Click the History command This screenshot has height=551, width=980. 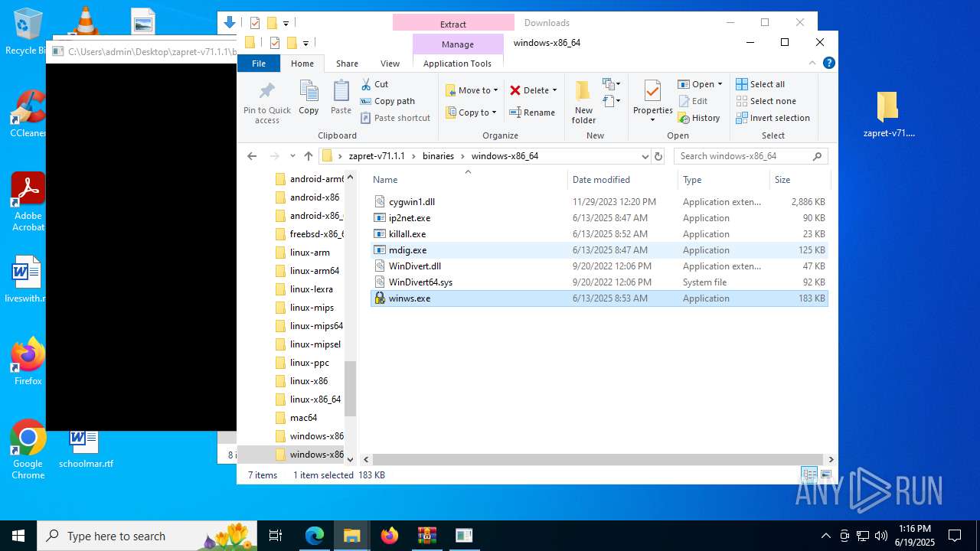coord(699,118)
